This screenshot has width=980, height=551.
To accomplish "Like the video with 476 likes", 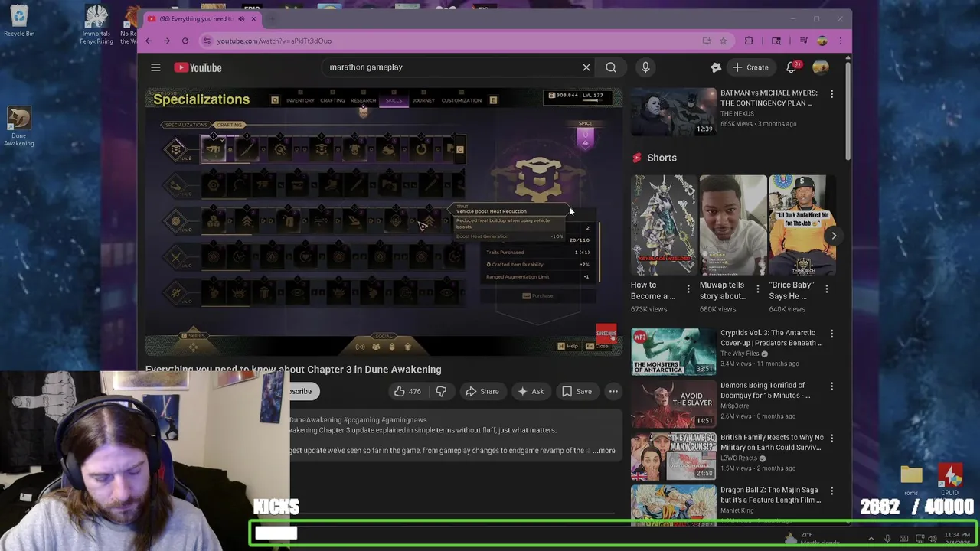I will (407, 391).
